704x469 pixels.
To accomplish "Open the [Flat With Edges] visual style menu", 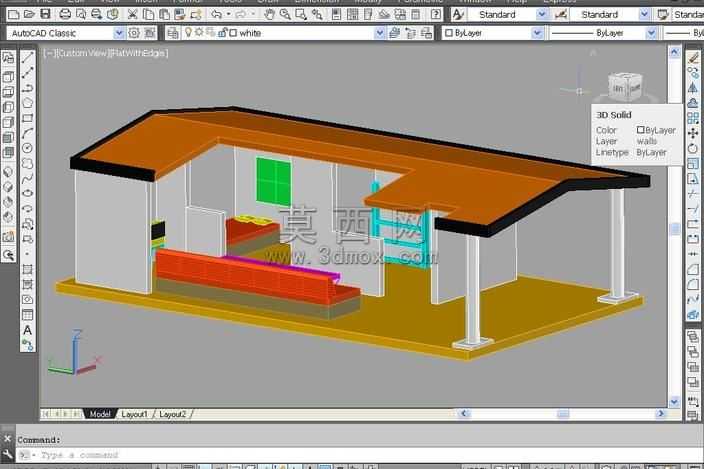I will 138,53.
